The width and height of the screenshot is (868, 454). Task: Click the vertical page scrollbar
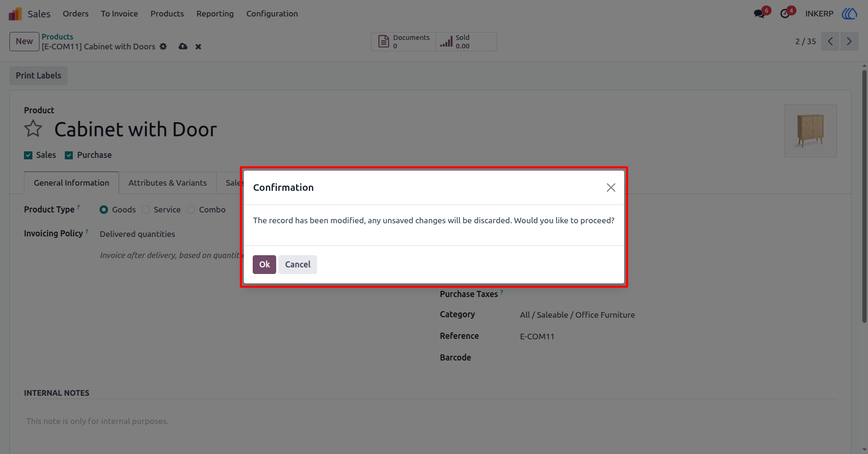(x=864, y=196)
